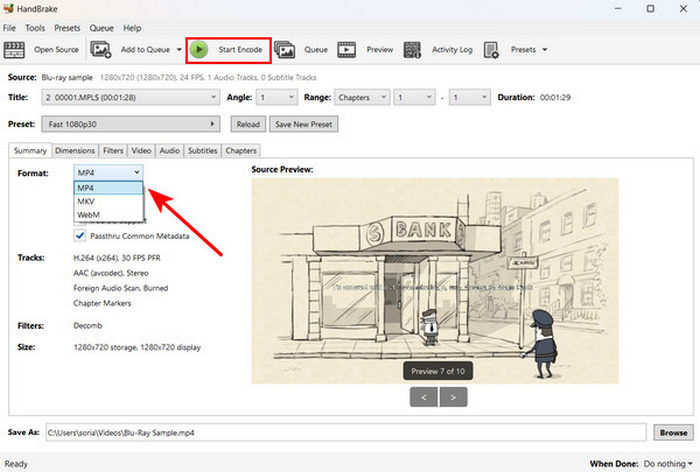Click the Presets document gear icon
Viewport: 700px width, 472px height.
(491, 50)
